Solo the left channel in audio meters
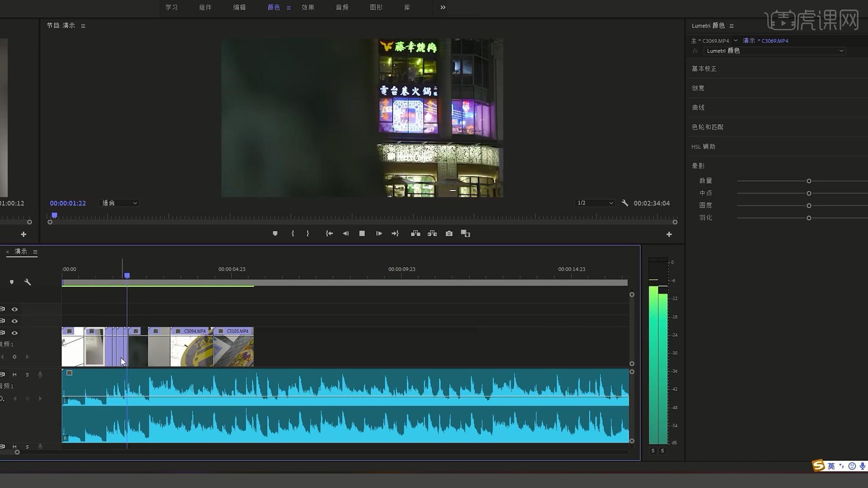868x488 pixels. click(x=653, y=450)
